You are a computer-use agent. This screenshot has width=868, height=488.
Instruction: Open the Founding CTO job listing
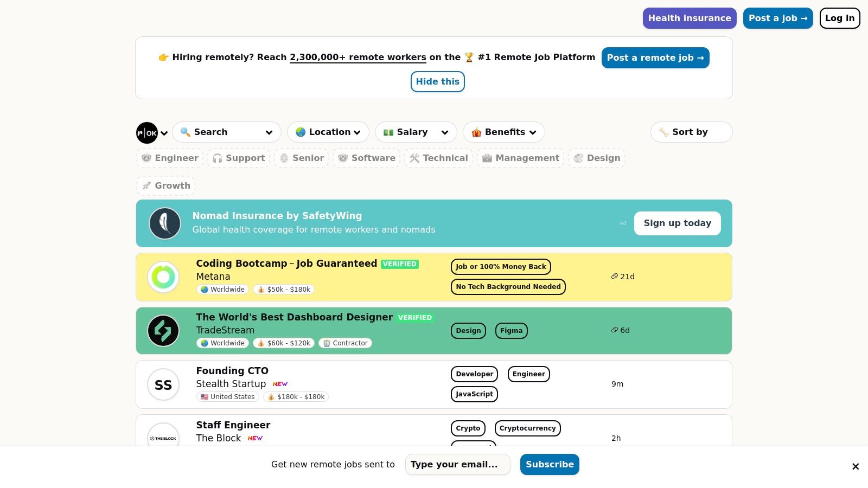(x=232, y=371)
